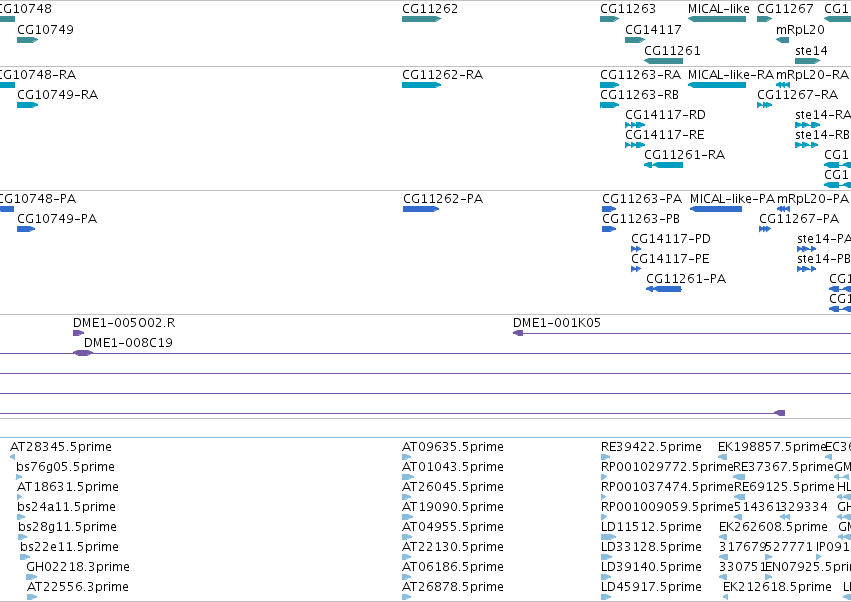The height and width of the screenshot is (602, 851).
Task: Select the ste14 gene label
Action: pyautogui.click(x=811, y=50)
